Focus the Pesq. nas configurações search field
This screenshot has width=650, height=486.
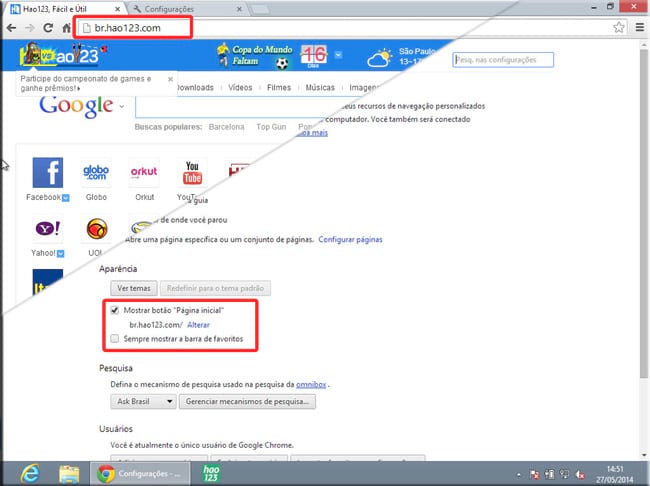[503, 60]
